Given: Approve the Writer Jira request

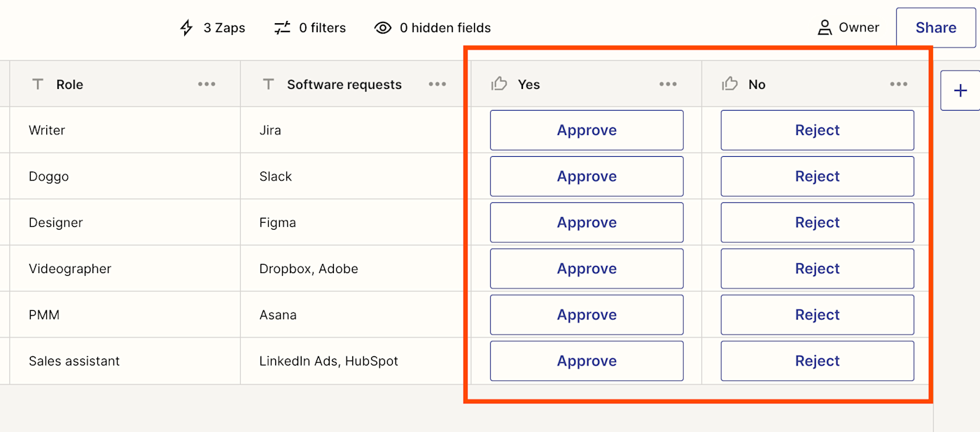Looking at the screenshot, I should click(587, 130).
